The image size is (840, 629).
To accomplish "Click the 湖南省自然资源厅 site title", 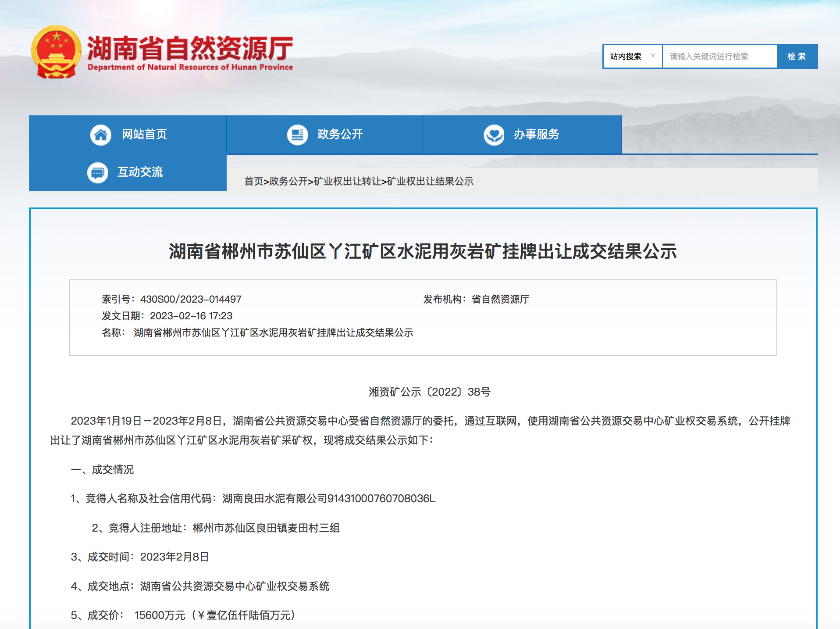I will tap(190, 48).
